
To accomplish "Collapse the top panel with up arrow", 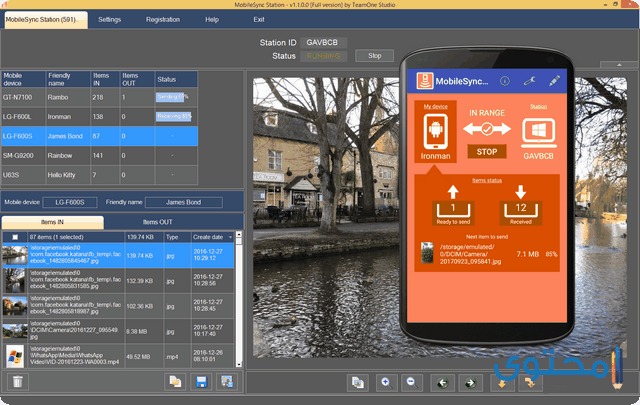I will (619, 65).
